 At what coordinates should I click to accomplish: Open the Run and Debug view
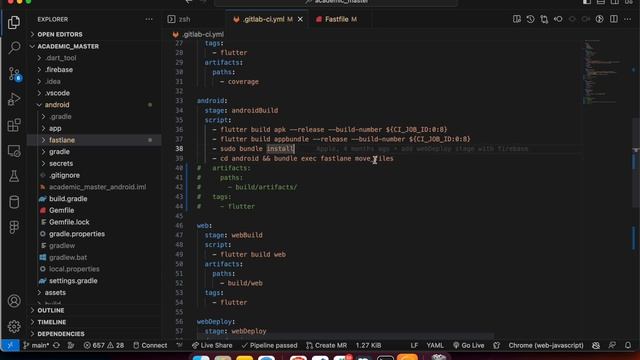[14, 99]
